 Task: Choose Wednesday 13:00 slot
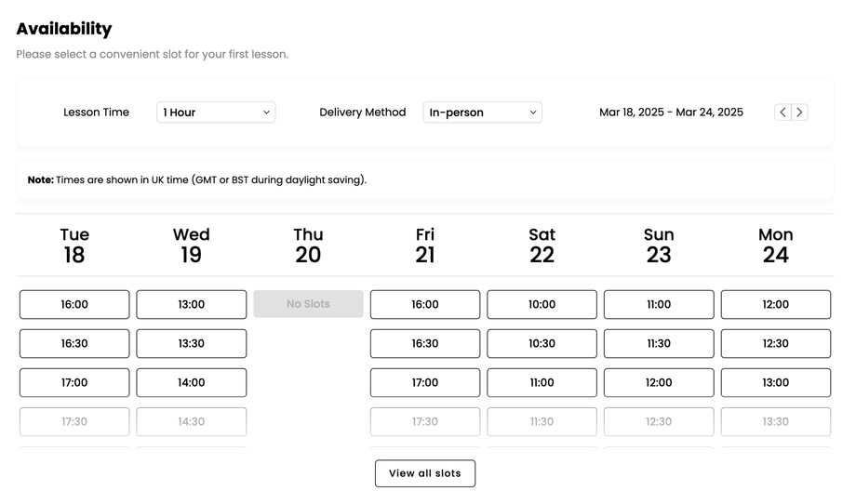tap(192, 304)
